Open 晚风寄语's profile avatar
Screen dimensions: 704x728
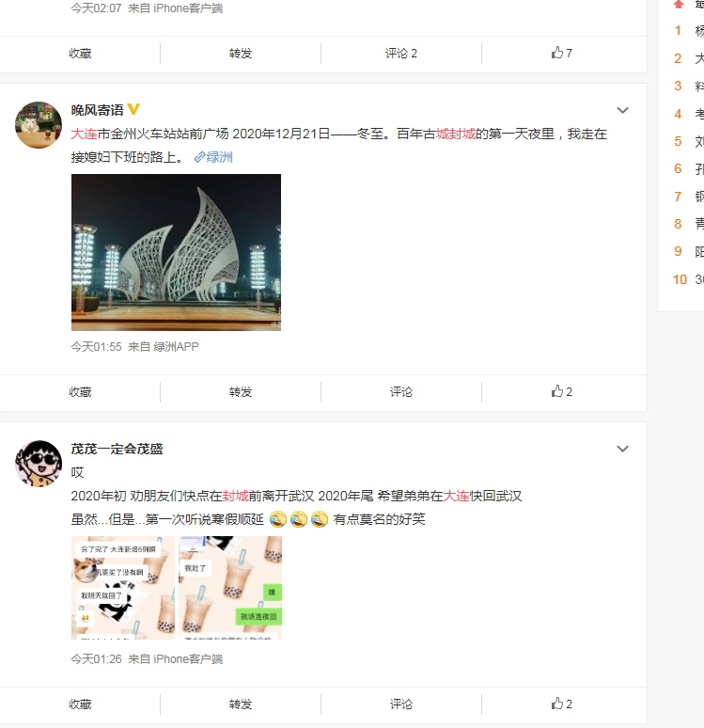39,125
